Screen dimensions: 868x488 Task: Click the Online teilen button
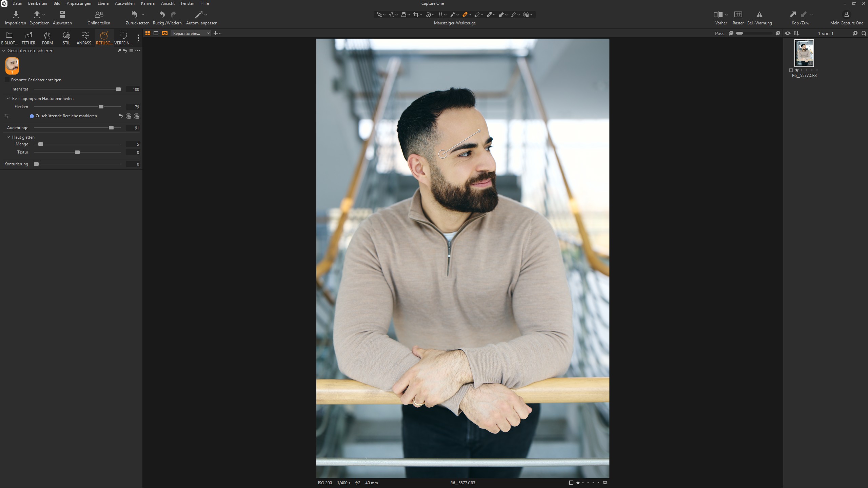99,15
